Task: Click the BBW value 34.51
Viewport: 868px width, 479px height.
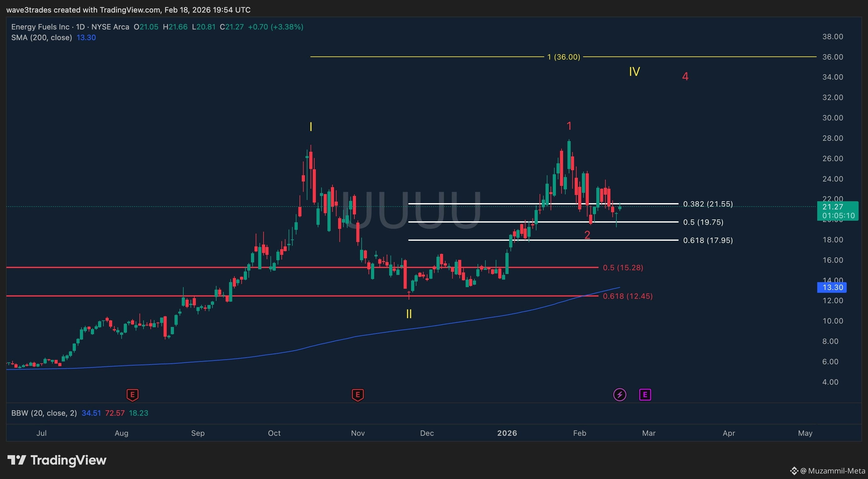Action: 91,413
